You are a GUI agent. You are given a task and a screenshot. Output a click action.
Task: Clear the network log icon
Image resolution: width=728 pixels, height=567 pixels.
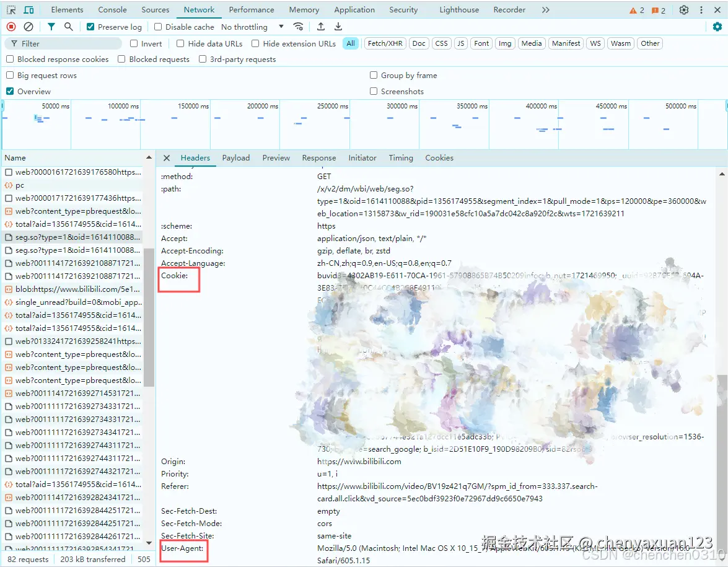29,27
